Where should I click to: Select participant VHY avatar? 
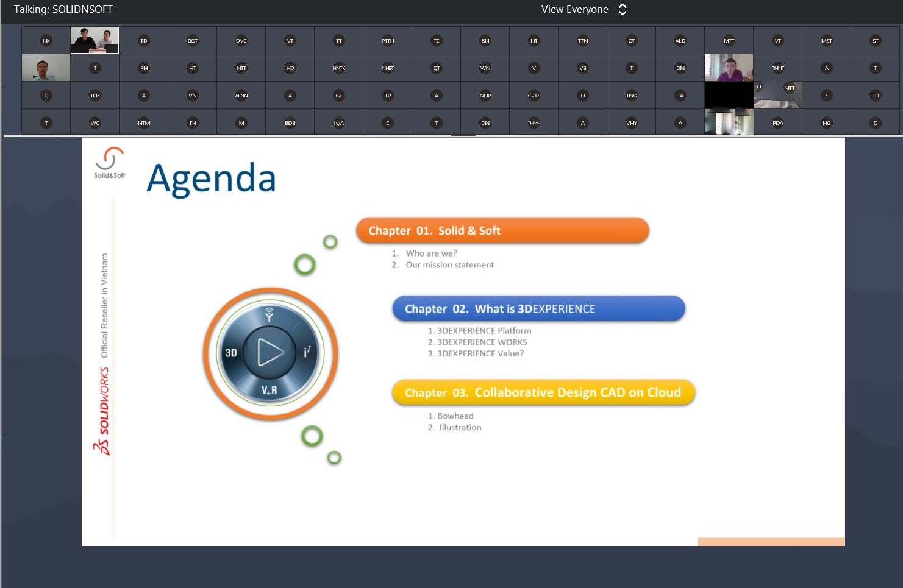click(632, 123)
